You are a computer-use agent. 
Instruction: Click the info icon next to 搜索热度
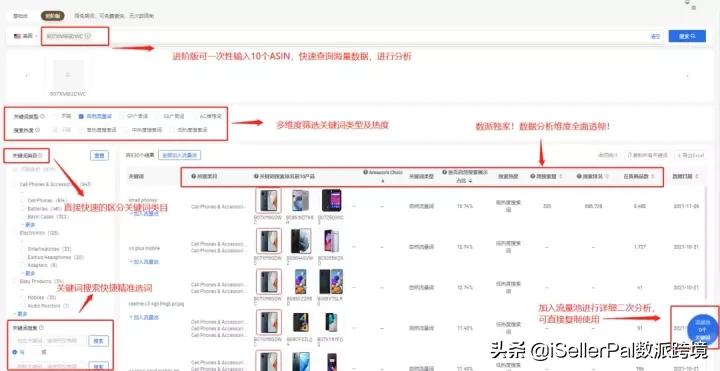[37, 130]
